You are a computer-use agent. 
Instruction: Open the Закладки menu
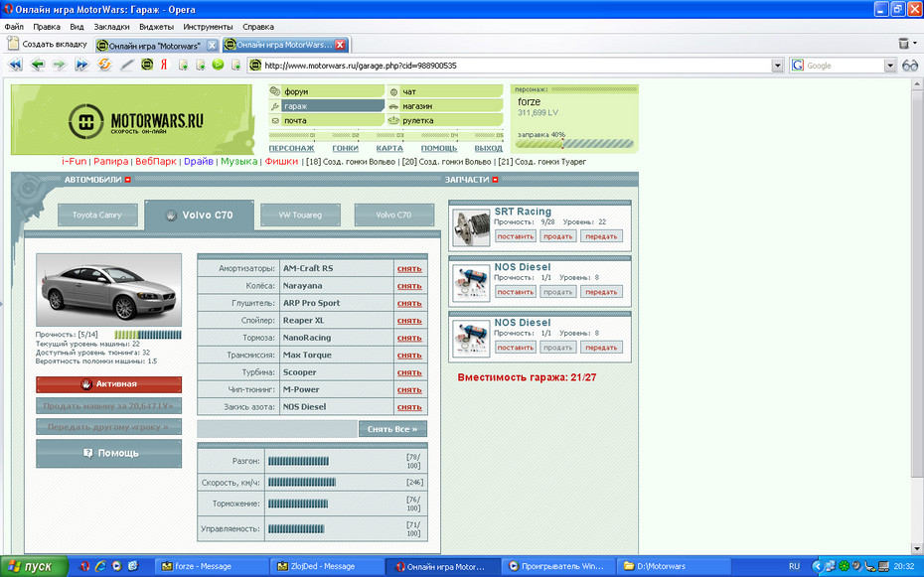tap(111, 27)
